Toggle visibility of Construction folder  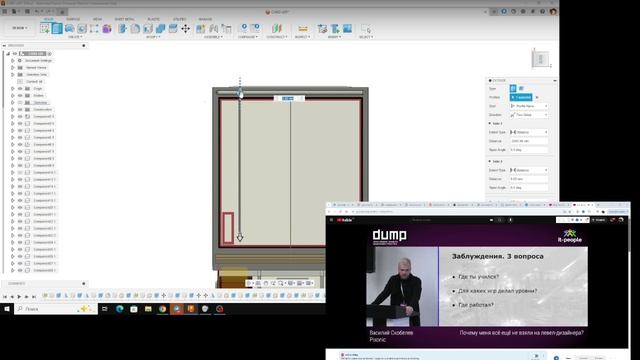pyautogui.click(x=20, y=109)
